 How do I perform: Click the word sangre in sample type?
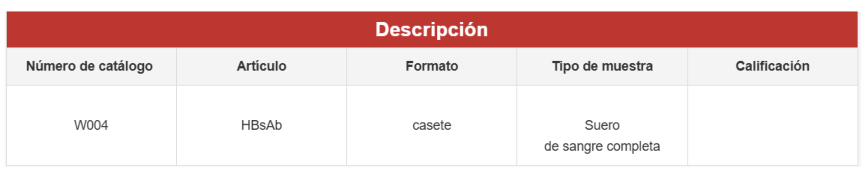click(x=583, y=147)
